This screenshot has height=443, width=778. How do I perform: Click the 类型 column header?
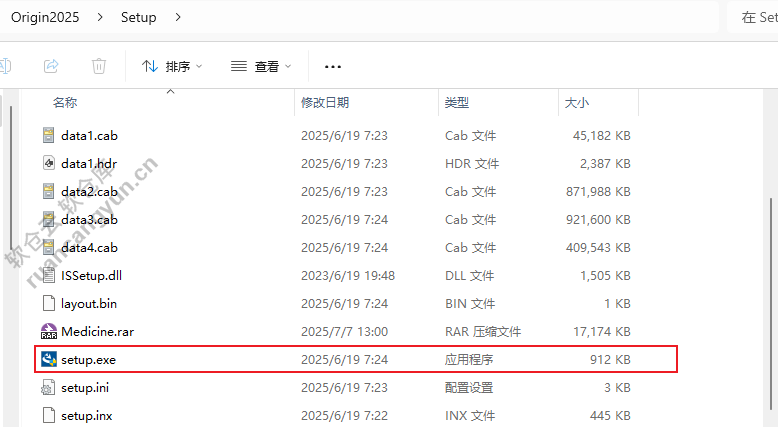tap(457, 103)
